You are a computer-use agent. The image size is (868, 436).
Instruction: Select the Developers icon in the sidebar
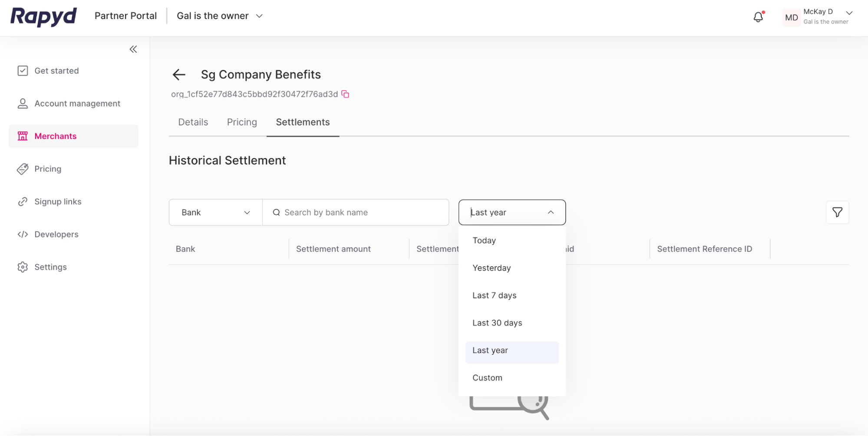[x=23, y=234]
